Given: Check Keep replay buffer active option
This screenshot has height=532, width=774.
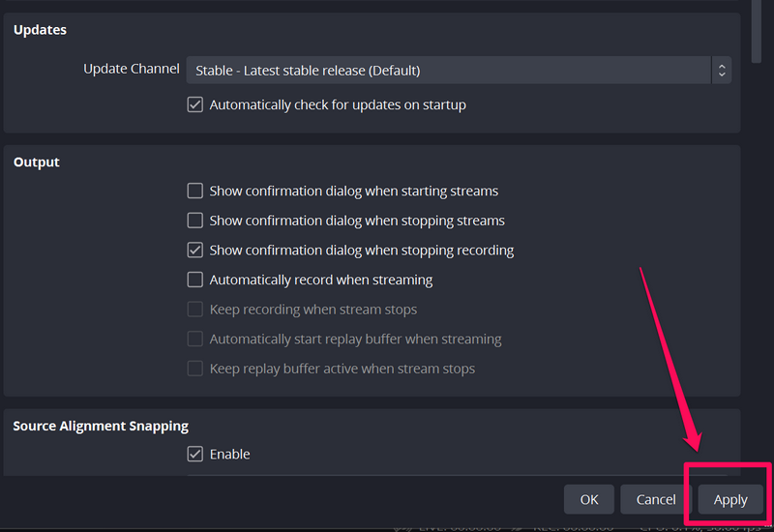Looking at the screenshot, I should (195, 369).
